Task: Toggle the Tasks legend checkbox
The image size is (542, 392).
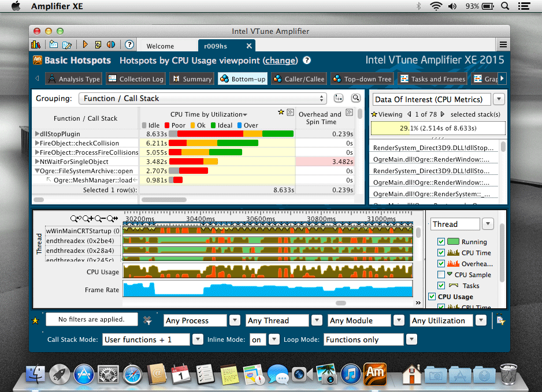Action: pos(441,286)
